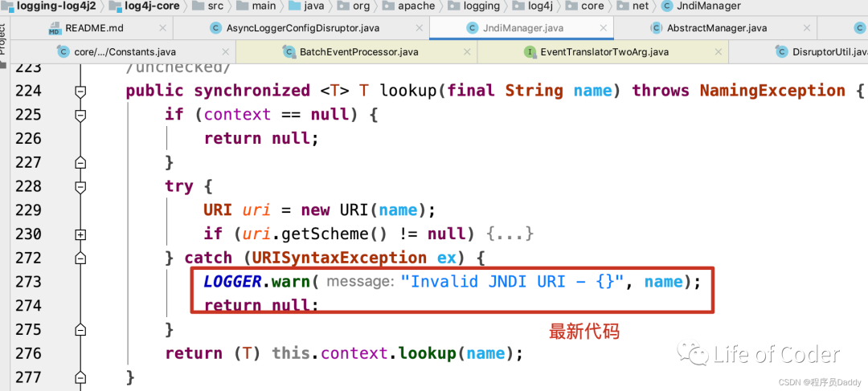Close the core/.../Constants.java tab
Image resolution: width=868 pixels, height=391 pixels.
coord(225,52)
